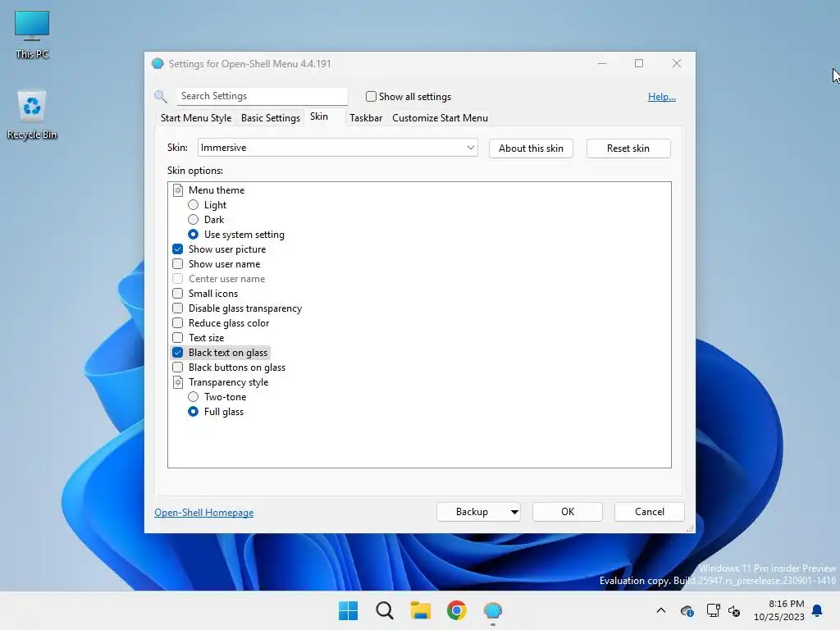Viewport: 840px width, 630px height.
Task: Select the Light menu theme
Action: pos(194,205)
